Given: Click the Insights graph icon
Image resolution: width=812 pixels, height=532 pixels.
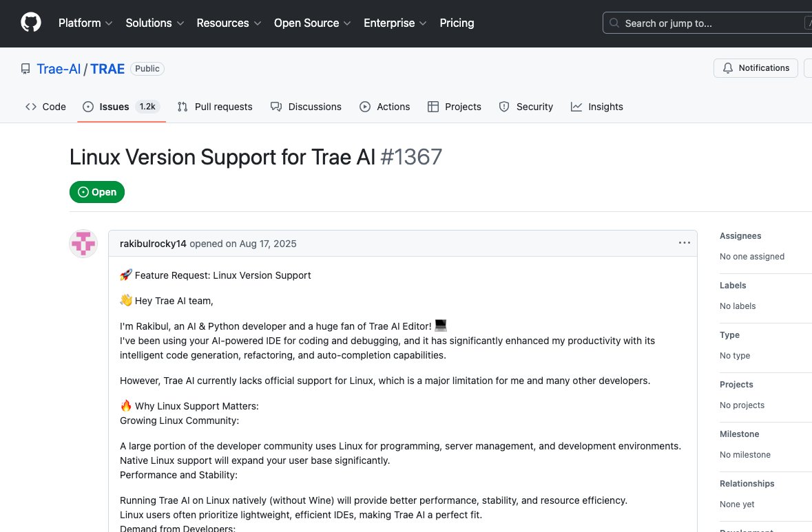Looking at the screenshot, I should (x=576, y=107).
